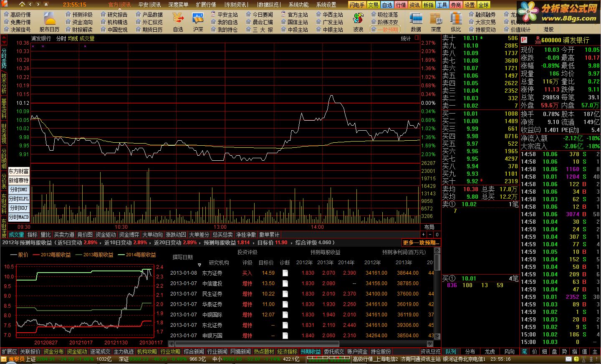This screenshot has width=601, height=364.
Task: Open 今日要闻 today's news
Action: coord(259,15)
